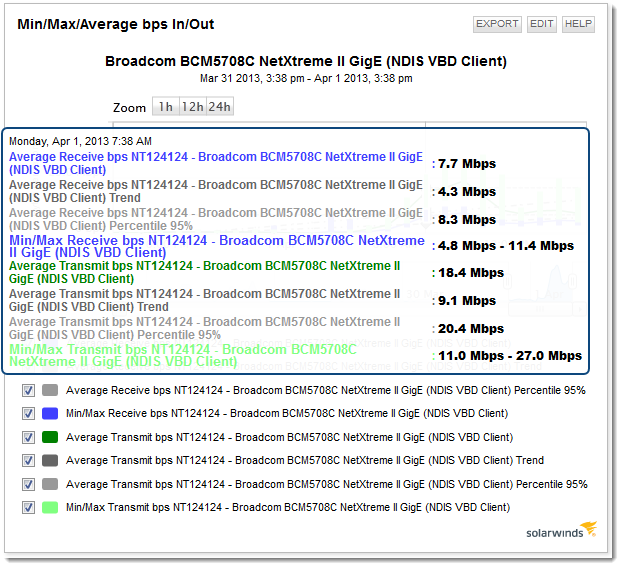The width and height of the screenshot is (622, 568).
Task: Set zoom to 1h
Action: (x=166, y=106)
